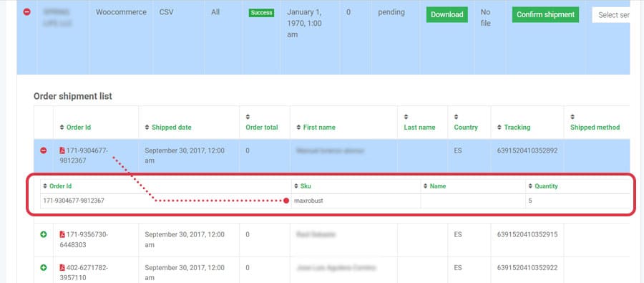Sort order items by Sku
The height and width of the screenshot is (283, 644).
303,186
